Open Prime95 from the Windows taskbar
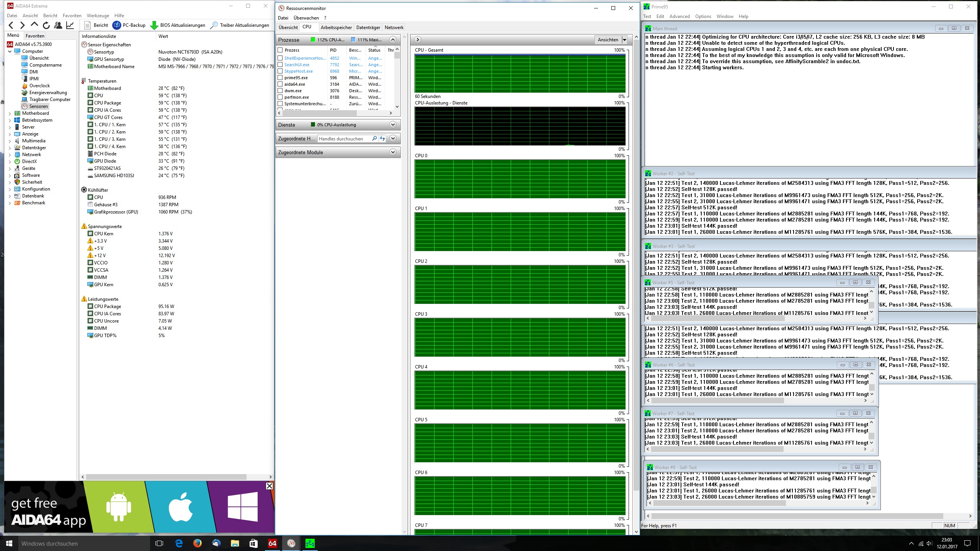 click(310, 543)
